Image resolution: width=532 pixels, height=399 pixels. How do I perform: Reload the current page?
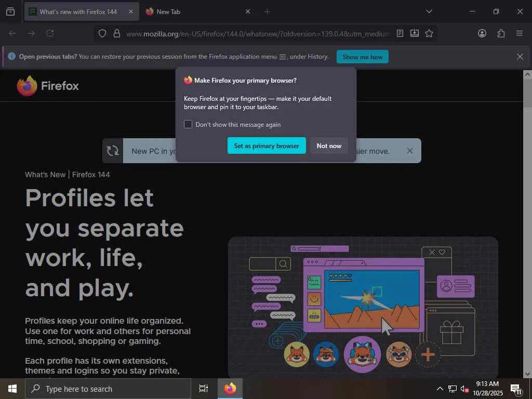tap(50, 33)
